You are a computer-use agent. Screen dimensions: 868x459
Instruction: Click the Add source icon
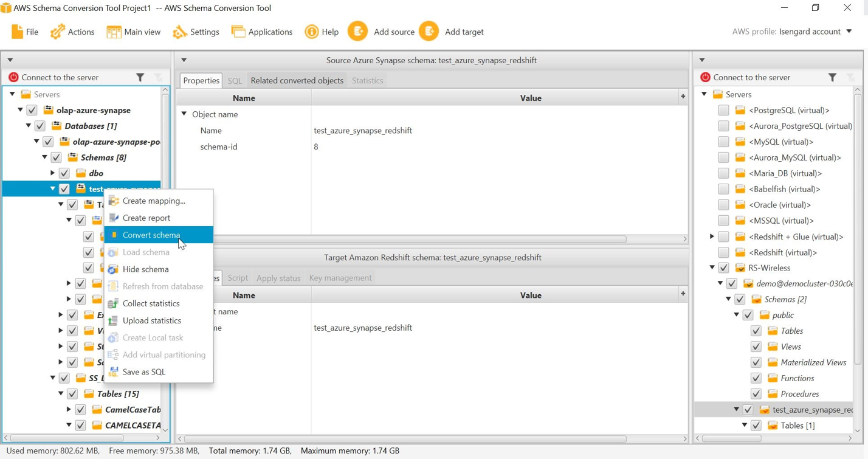pos(357,32)
